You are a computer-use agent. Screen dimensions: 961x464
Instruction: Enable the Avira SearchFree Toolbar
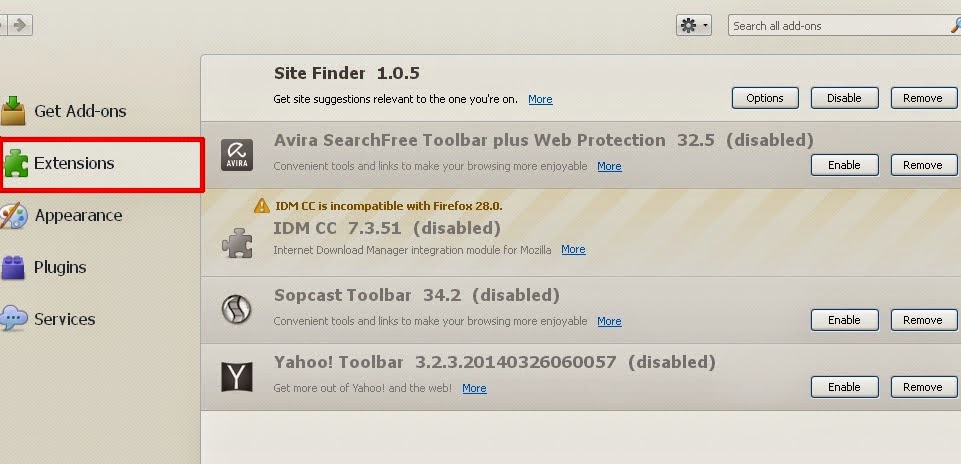point(844,165)
